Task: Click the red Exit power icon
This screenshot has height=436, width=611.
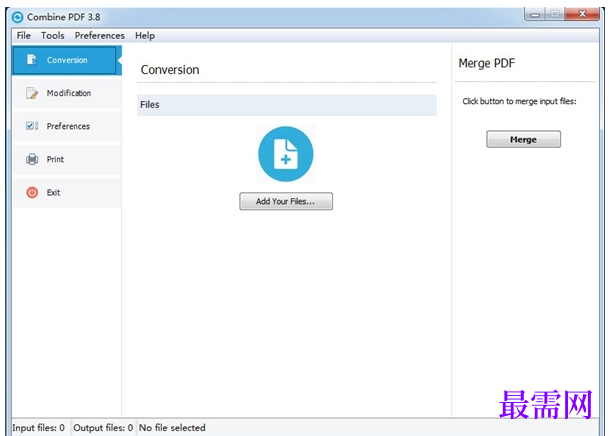Action: click(x=32, y=192)
